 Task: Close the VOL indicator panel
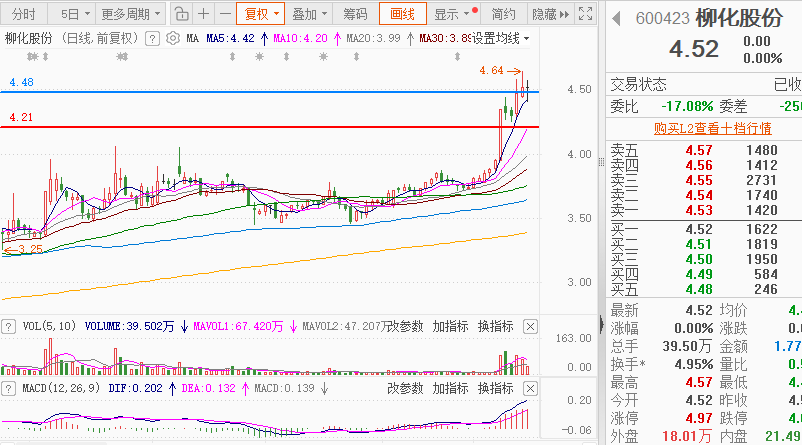tap(531, 326)
